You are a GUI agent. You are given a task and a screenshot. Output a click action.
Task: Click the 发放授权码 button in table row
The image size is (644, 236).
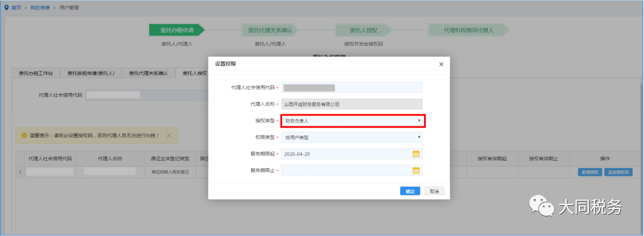point(618,172)
